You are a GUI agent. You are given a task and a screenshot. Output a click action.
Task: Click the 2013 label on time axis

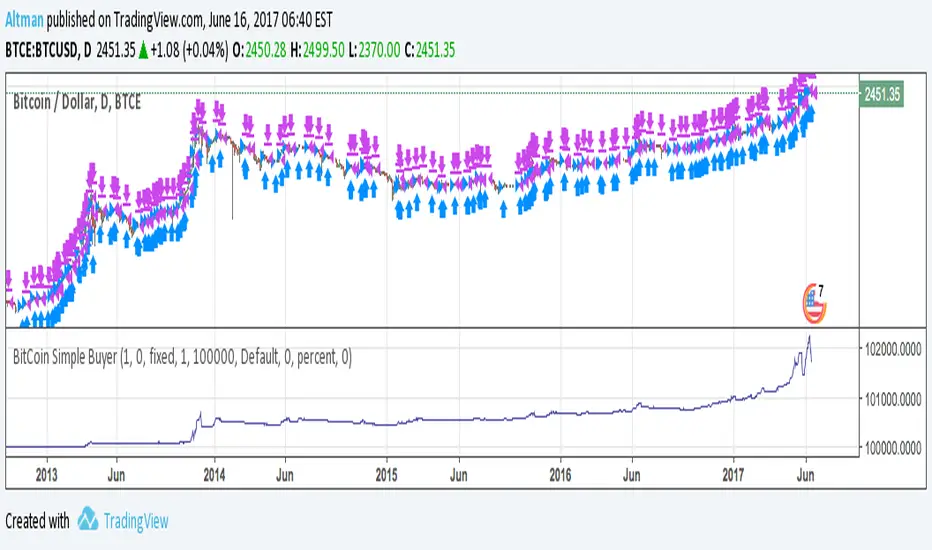pos(44,474)
